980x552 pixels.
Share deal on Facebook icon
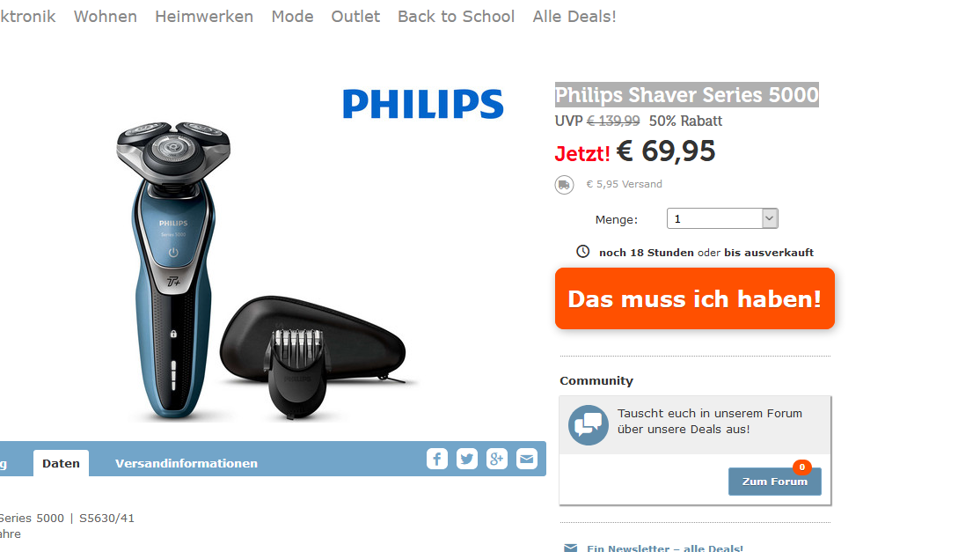[x=437, y=459]
